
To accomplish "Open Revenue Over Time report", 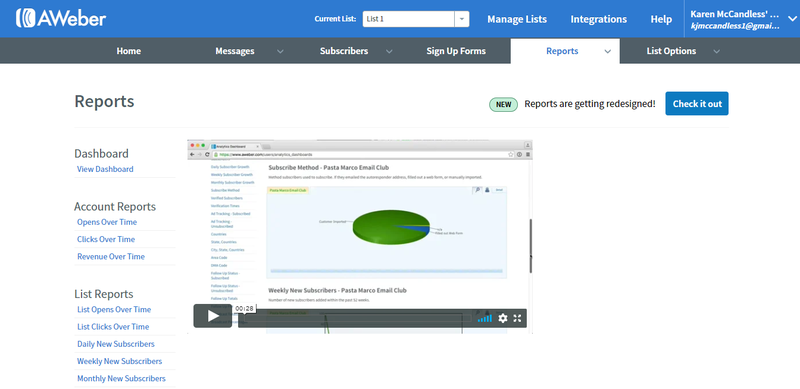I will tap(111, 256).
